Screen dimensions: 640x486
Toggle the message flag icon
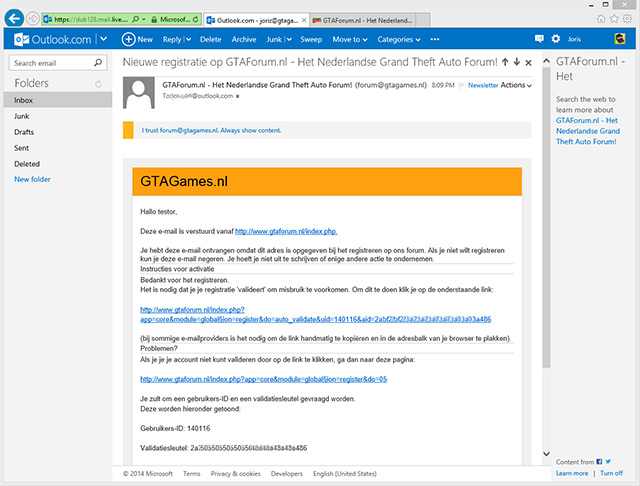click(462, 85)
